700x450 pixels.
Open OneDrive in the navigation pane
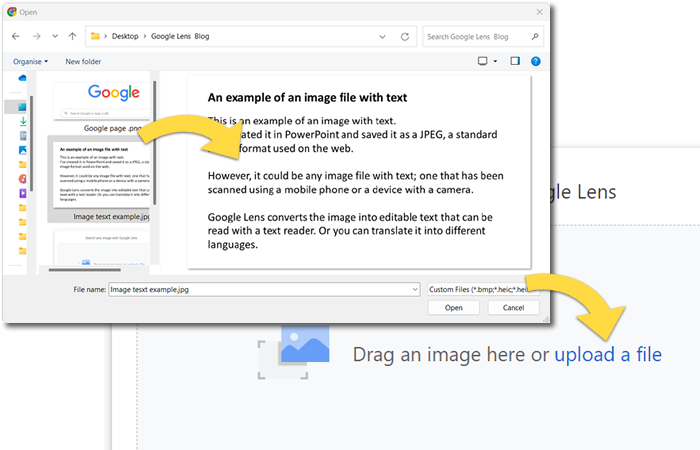[x=22, y=78]
